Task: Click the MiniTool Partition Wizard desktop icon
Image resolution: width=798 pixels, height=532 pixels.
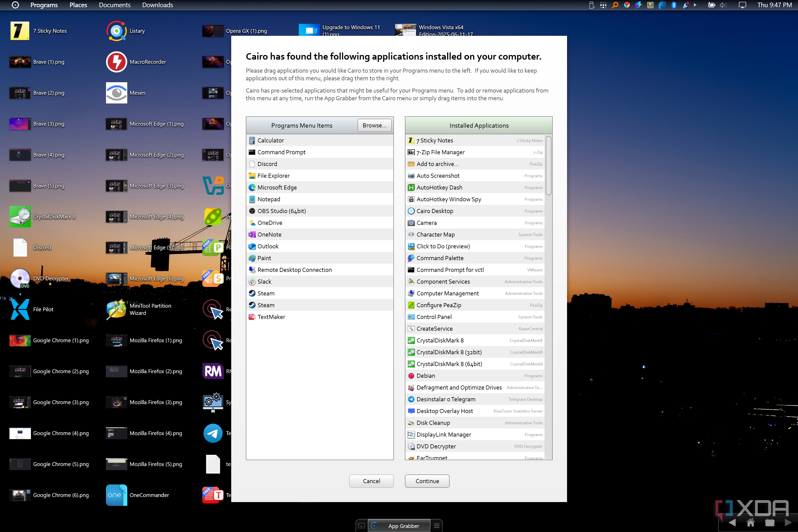Action: pyautogui.click(x=116, y=309)
